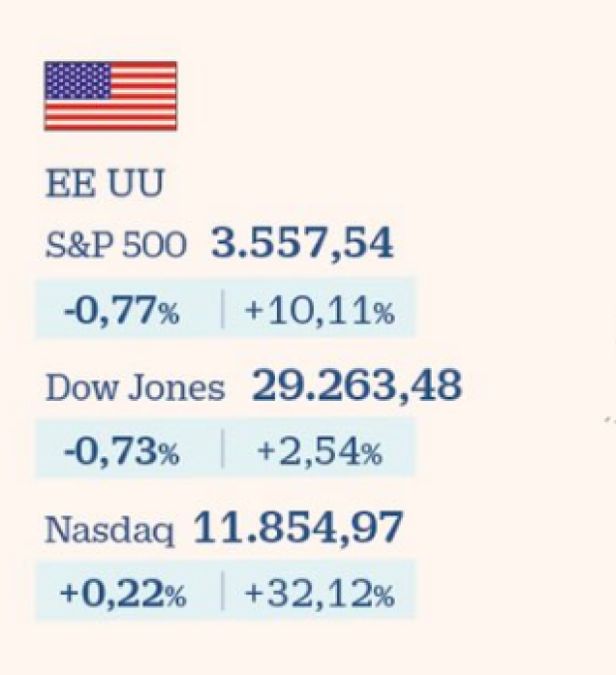Click the United States flag icon
The height and width of the screenshot is (675, 616).
110,96
